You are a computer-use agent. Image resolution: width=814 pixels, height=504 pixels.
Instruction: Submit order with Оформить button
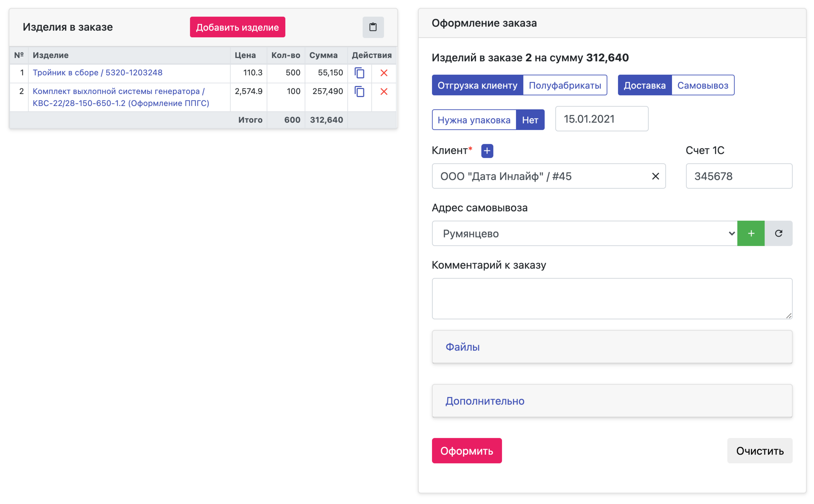[x=466, y=451]
